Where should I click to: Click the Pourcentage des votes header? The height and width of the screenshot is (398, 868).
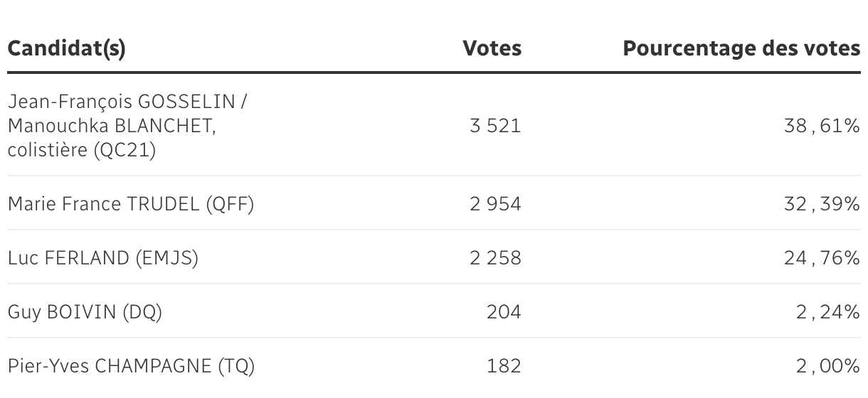[741, 49]
